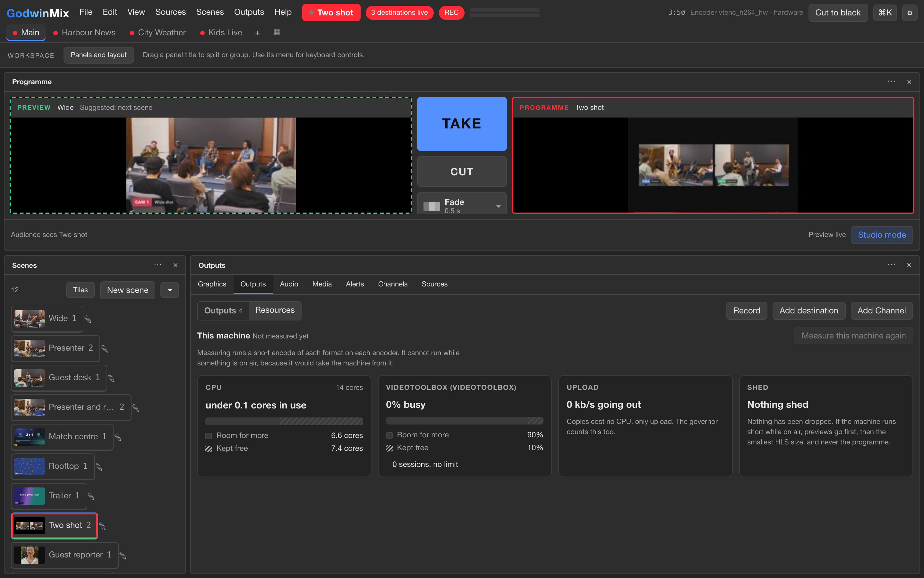
Task: Switch to the Channels tab
Action: click(392, 284)
